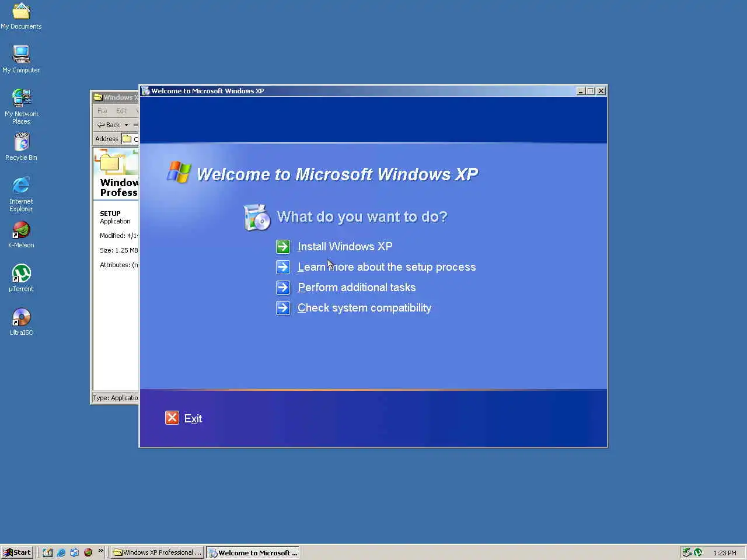Open the Start menu

click(x=17, y=552)
